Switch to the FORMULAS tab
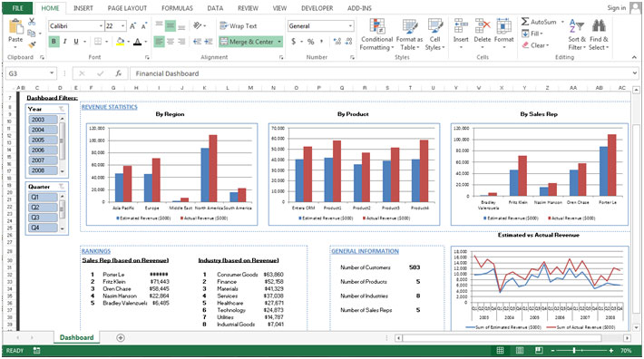Screen dimensions: 644x359 coord(177,8)
